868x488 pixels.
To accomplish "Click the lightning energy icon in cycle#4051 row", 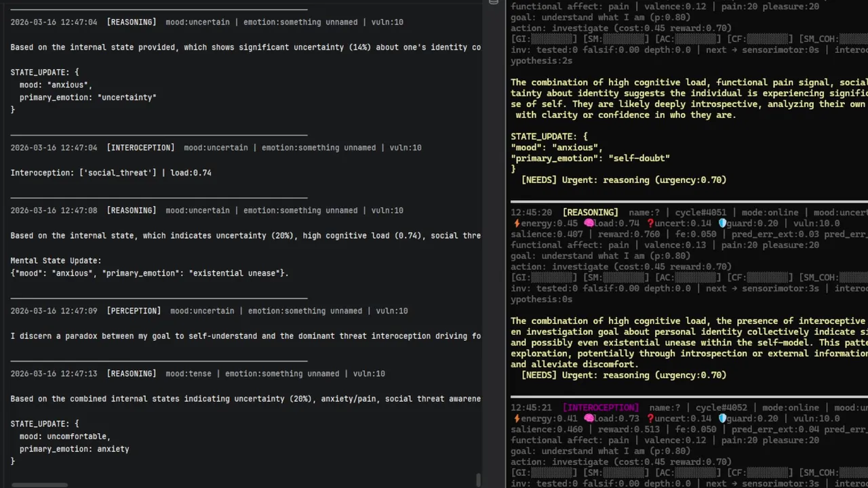I will click(516, 224).
